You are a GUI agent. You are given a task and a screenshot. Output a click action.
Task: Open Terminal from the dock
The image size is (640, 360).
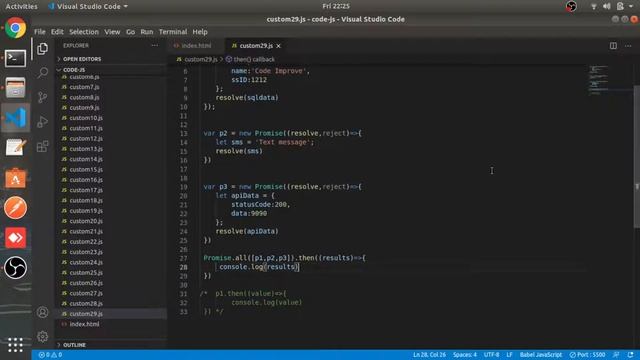tap(16, 58)
